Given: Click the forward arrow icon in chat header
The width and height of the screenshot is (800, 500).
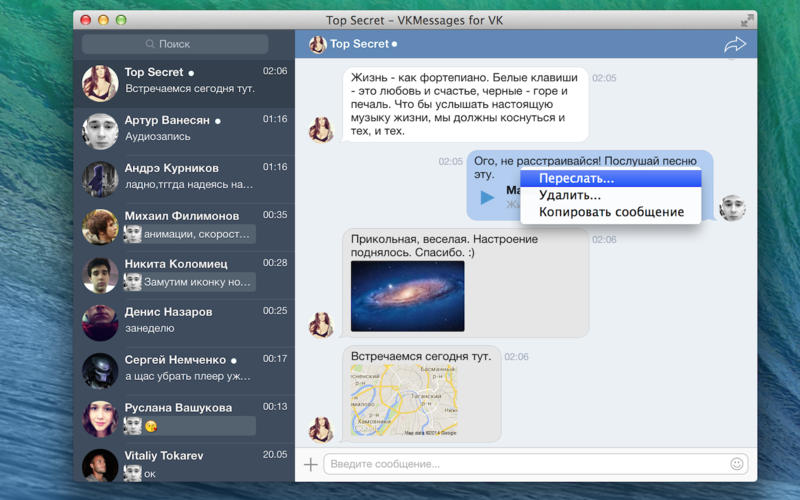Looking at the screenshot, I should (735, 45).
